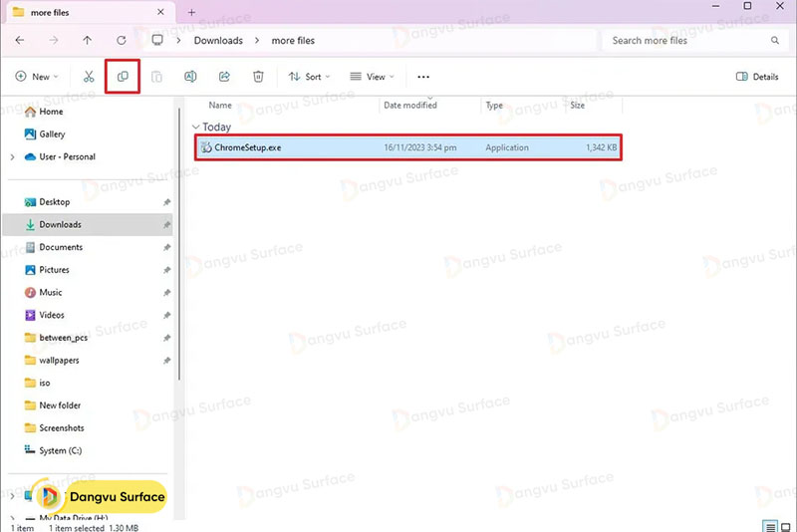Click the Cut scissors icon
Viewport: 797px width, 532px height.
pos(89,77)
